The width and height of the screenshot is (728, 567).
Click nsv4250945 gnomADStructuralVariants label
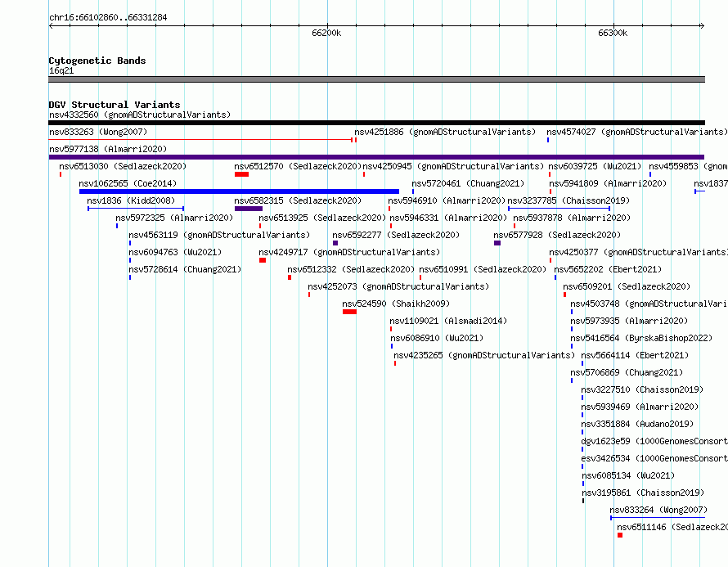[x=453, y=166]
